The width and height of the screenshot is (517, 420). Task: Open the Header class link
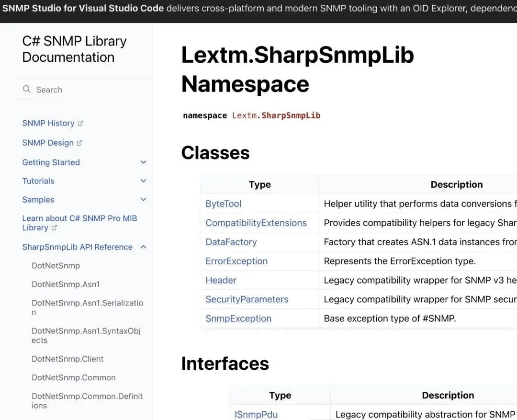click(221, 280)
